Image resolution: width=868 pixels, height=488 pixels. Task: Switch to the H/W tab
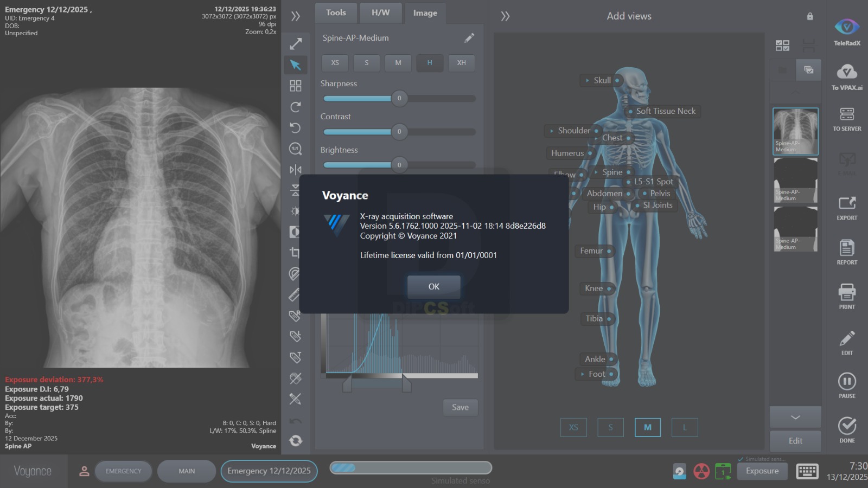(380, 12)
